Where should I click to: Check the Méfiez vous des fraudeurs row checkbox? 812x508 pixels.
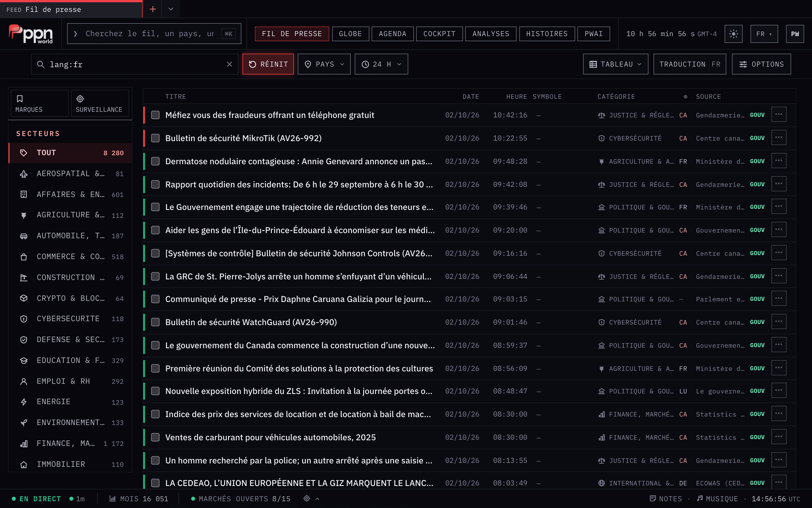point(155,115)
